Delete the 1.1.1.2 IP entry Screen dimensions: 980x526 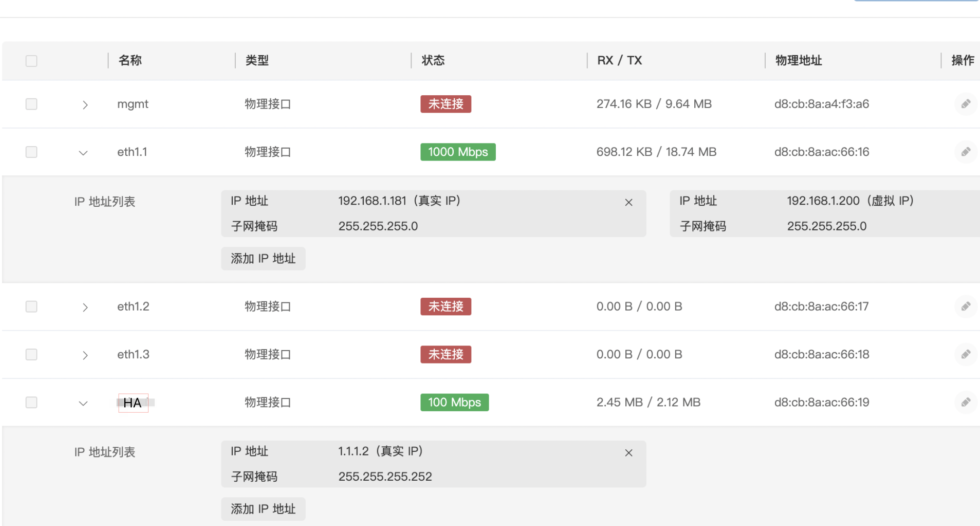click(629, 453)
